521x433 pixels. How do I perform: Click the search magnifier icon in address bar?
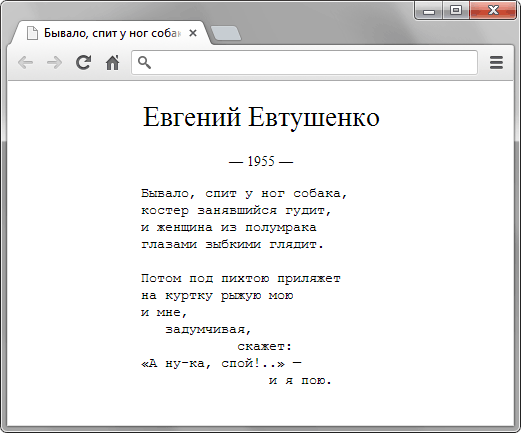pos(144,62)
